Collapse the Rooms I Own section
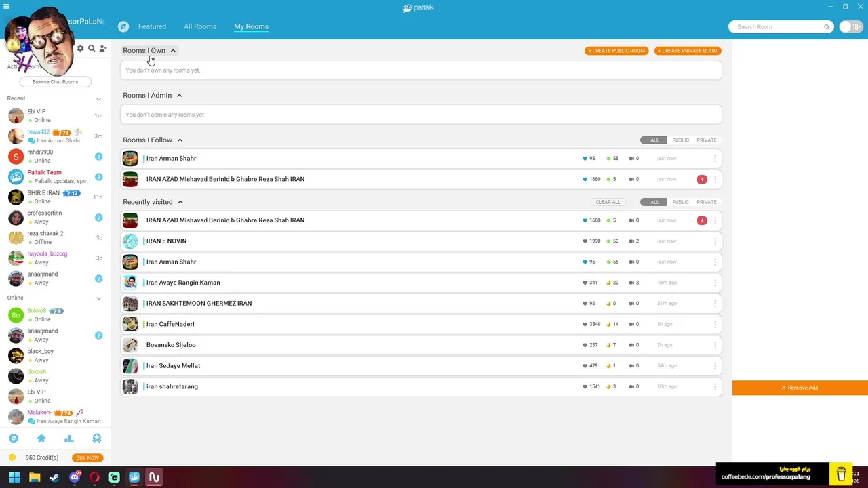 pyautogui.click(x=173, y=51)
